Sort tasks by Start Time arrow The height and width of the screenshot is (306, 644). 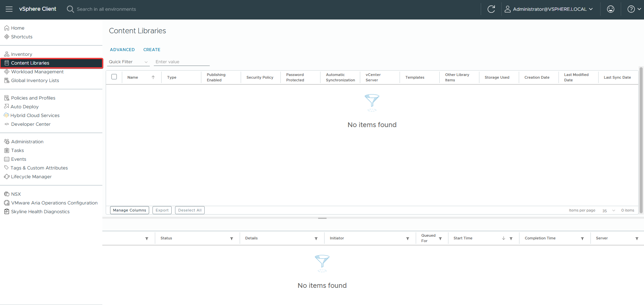(x=504, y=238)
